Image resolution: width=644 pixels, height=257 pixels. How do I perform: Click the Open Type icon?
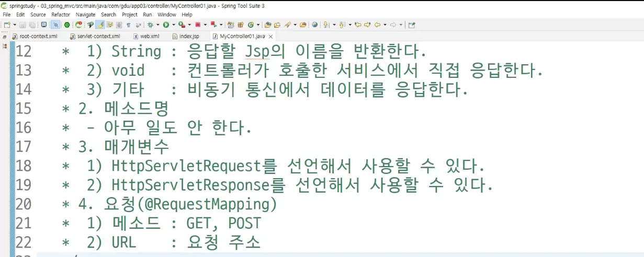click(x=268, y=25)
